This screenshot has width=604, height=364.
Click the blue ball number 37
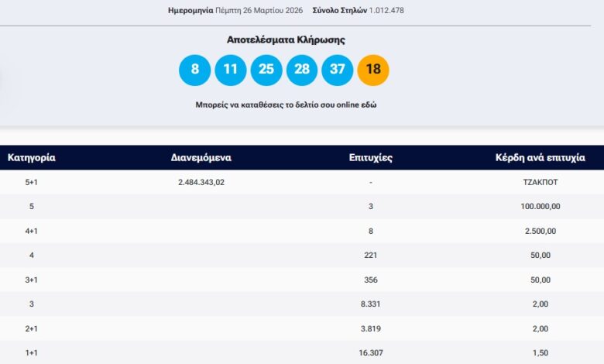point(337,70)
